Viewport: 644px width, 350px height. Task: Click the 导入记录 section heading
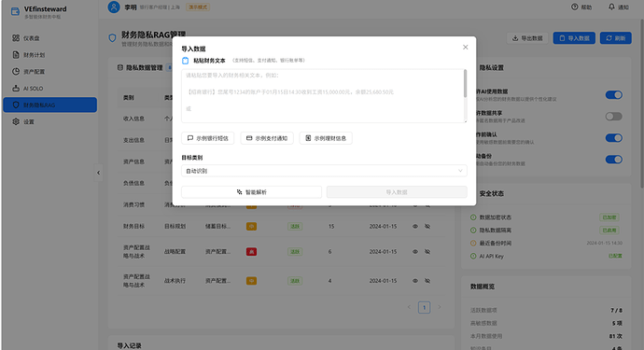[x=130, y=345]
